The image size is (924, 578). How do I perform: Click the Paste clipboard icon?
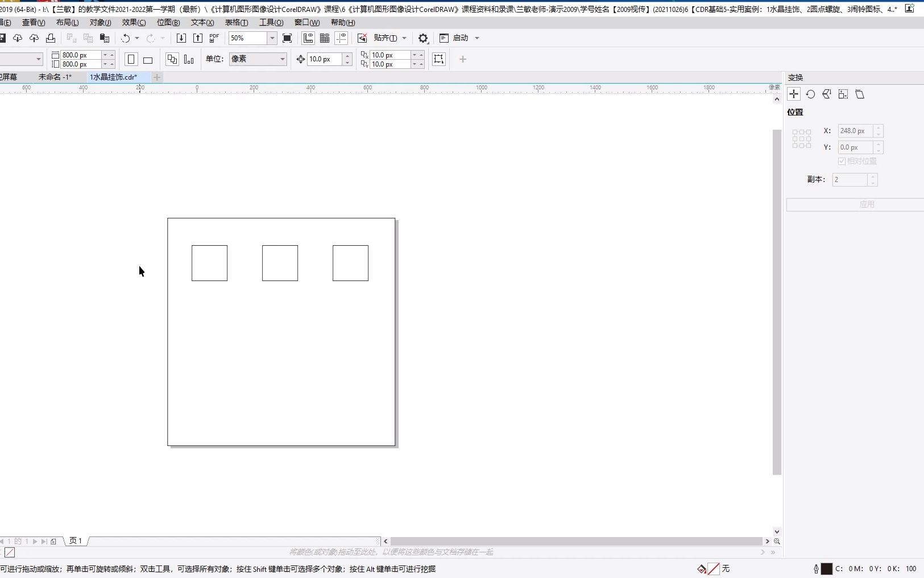click(105, 38)
